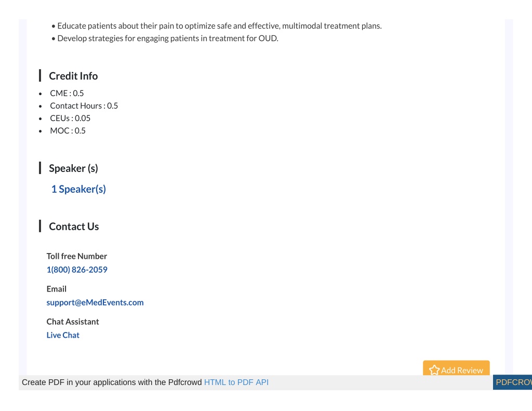
Task: Click the Educate patients about their pain bullet
Action: (x=217, y=26)
